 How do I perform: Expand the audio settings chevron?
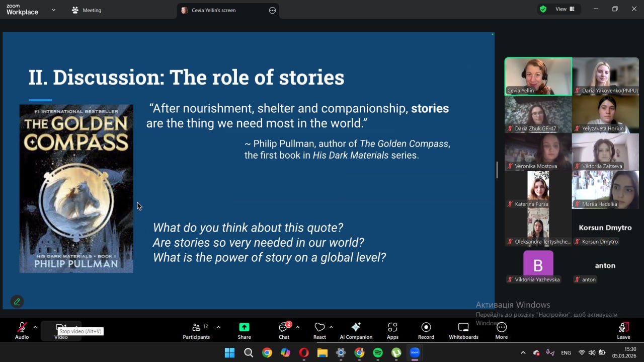35,327
